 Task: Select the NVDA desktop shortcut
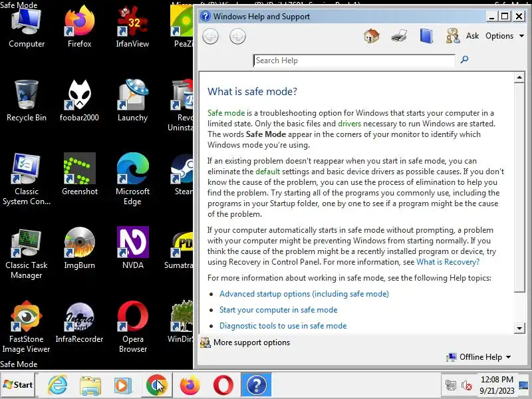click(x=132, y=248)
